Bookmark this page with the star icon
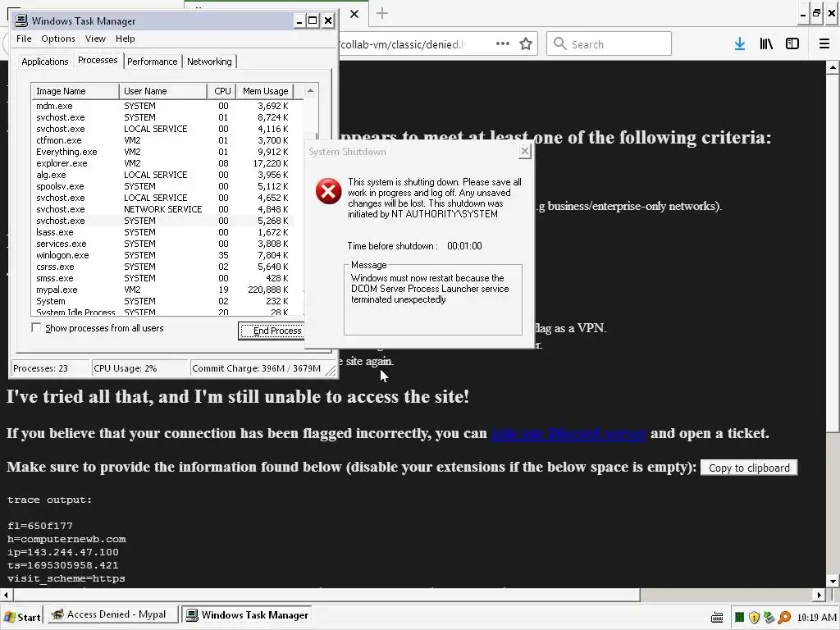This screenshot has height=630, width=840. (526, 44)
